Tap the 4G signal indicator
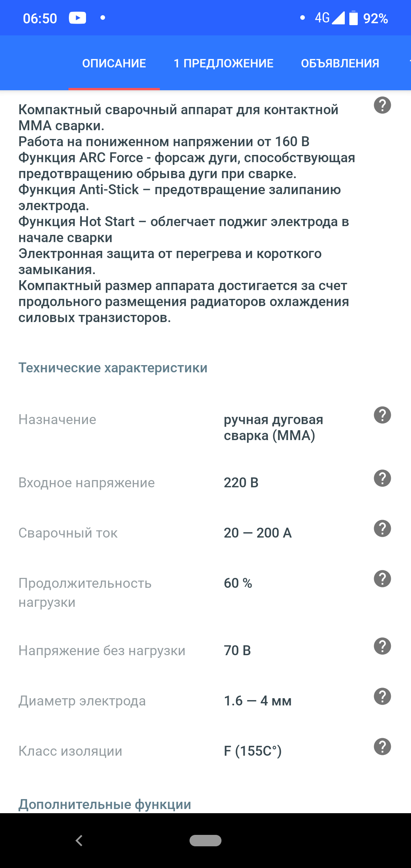The height and width of the screenshot is (868, 411). point(330,18)
